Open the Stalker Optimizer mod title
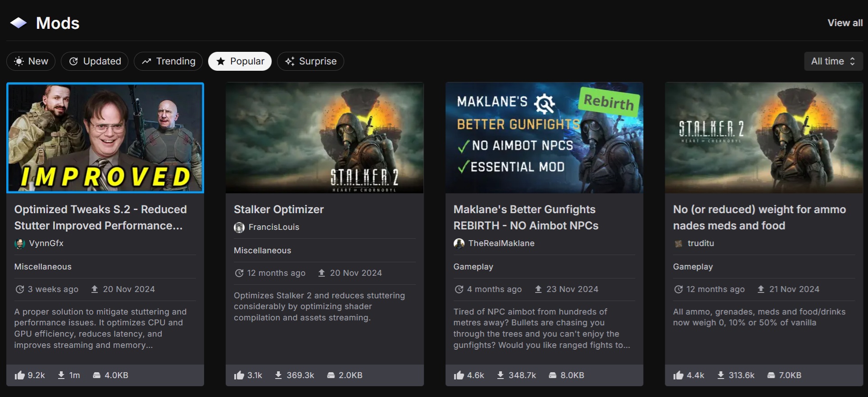 click(x=279, y=210)
